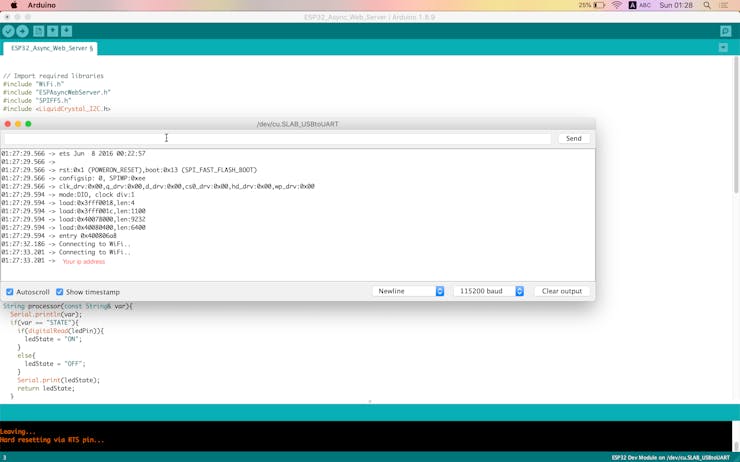Image resolution: width=740 pixels, height=462 pixels.
Task: Open the Notification Center icon
Action: pos(723,5)
